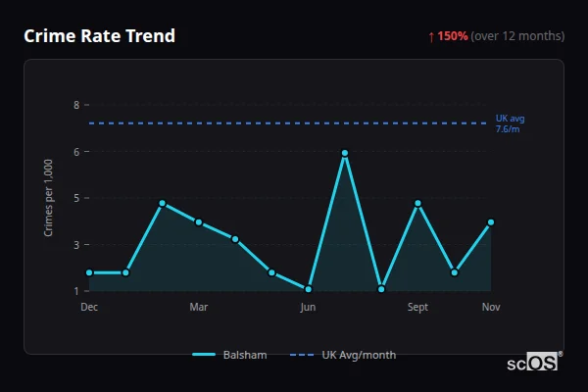The image size is (588, 392).
Task: Click the 'Nov' x-axis label
Action: tap(491, 307)
